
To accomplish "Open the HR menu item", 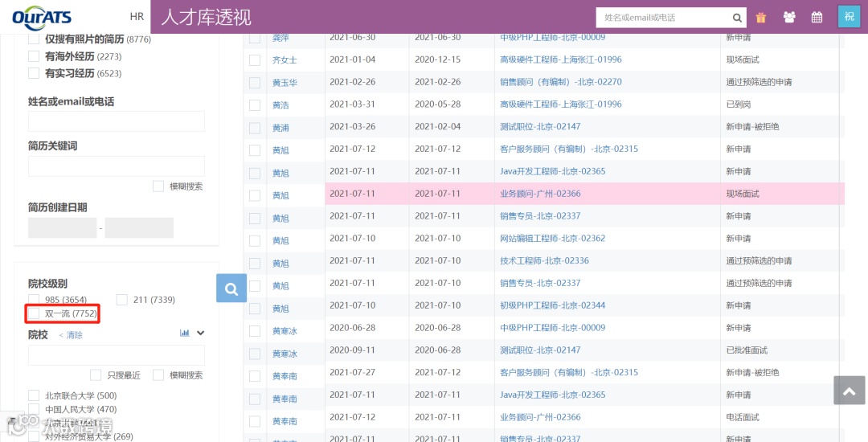I will tap(137, 17).
